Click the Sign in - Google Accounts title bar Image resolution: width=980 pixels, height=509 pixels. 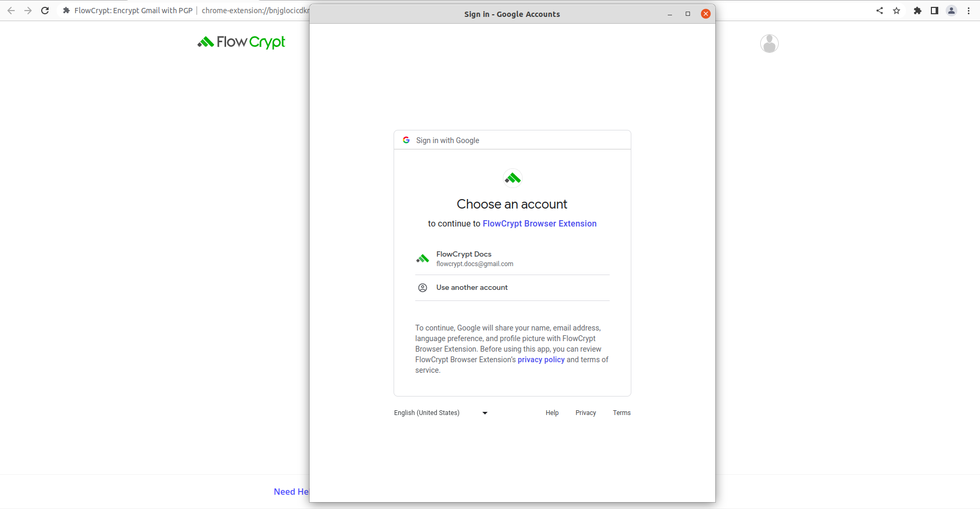(x=512, y=14)
